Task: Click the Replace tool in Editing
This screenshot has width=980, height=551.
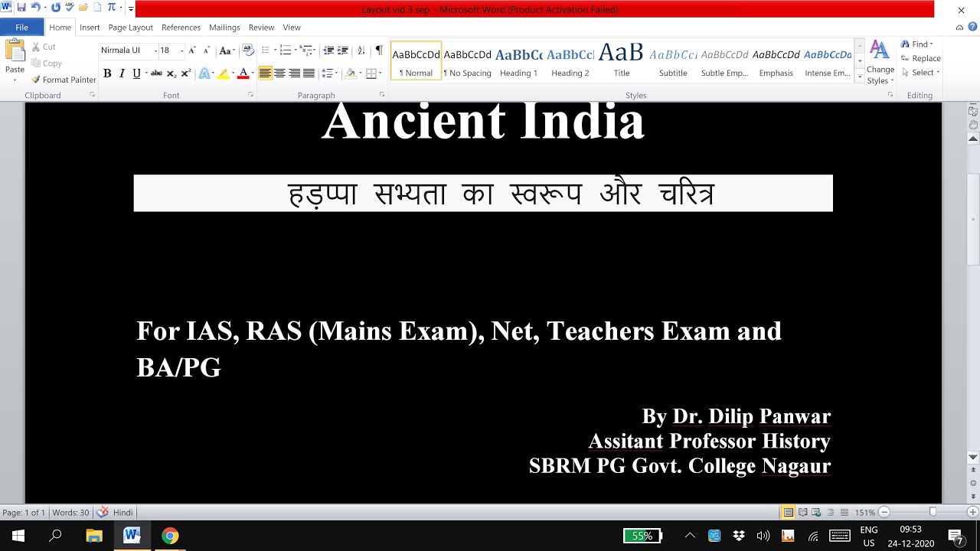Action: coord(920,58)
